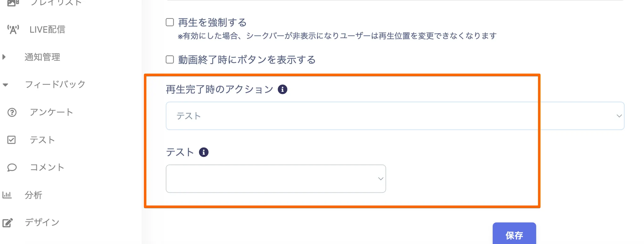Click the デザイン edit pencil icon
644x244 pixels.
pyautogui.click(x=8, y=223)
